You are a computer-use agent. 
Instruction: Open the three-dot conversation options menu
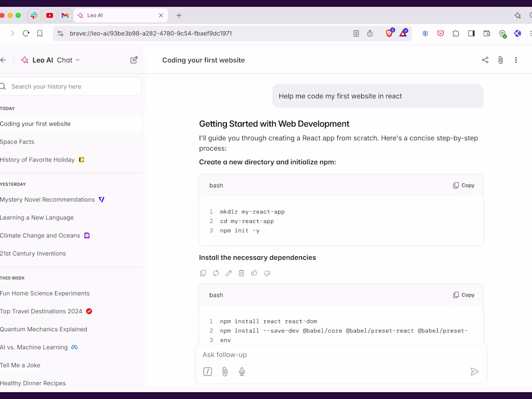click(516, 59)
